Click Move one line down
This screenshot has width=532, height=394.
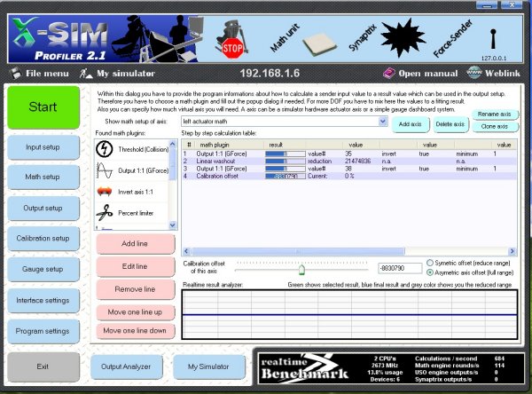click(x=135, y=331)
